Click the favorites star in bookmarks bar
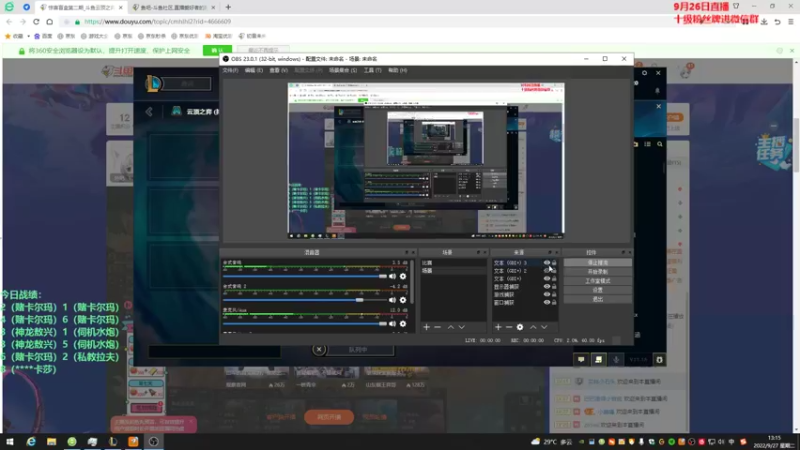This screenshot has height=450, width=800. coord(8,36)
